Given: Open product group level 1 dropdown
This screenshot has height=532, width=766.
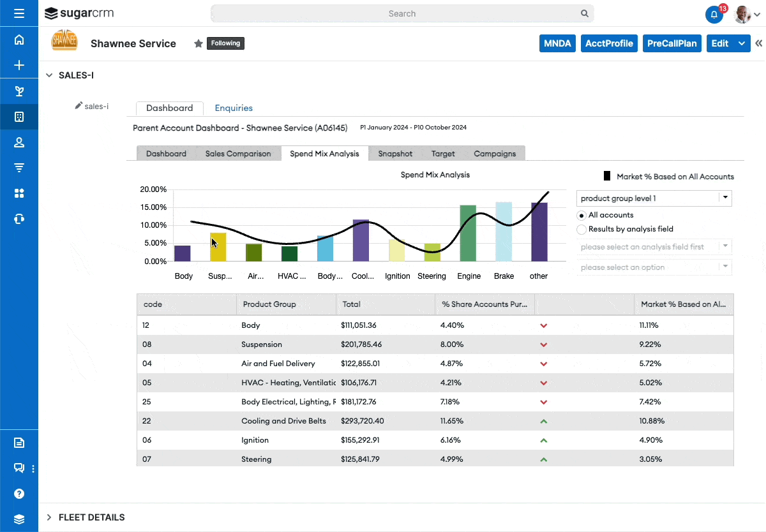Looking at the screenshot, I should [x=654, y=198].
